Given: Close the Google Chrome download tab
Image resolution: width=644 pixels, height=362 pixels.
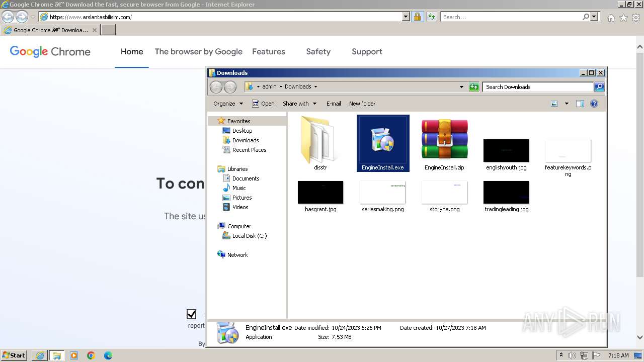Looking at the screenshot, I should tap(95, 30).
